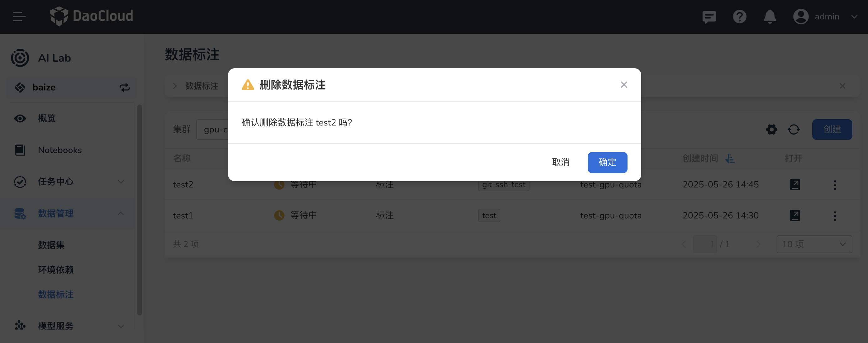Open the table settings gear icon
The height and width of the screenshot is (343, 868).
[x=771, y=129]
